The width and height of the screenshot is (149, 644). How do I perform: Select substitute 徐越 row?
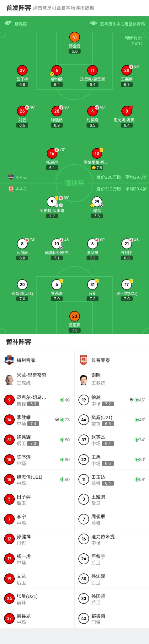[x=112, y=400]
